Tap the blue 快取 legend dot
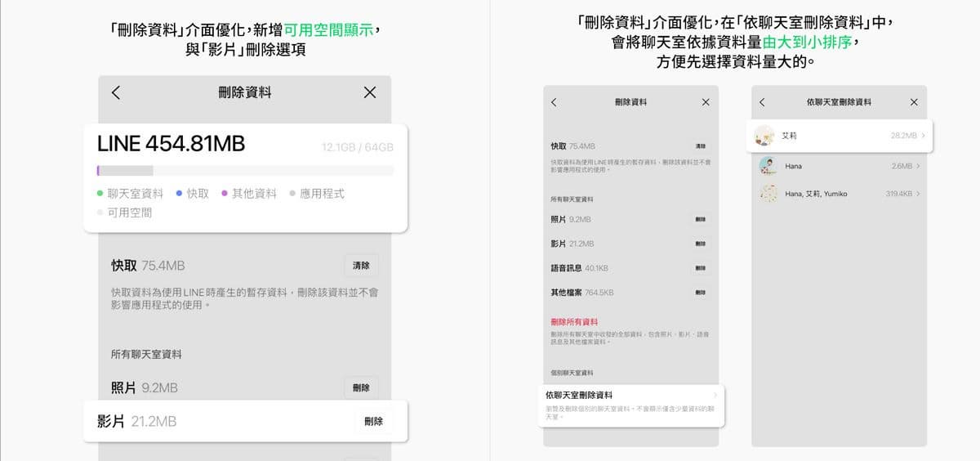This screenshot has height=461, width=980. (179, 194)
